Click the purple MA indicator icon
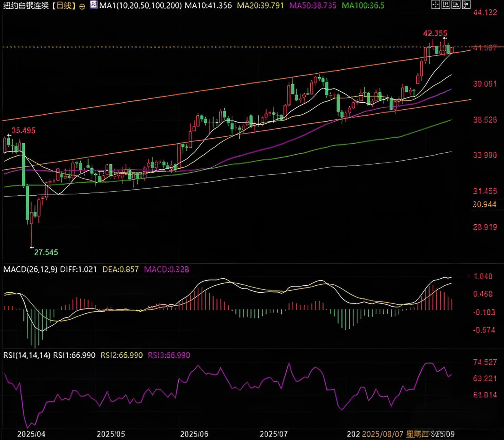 pos(93,5)
